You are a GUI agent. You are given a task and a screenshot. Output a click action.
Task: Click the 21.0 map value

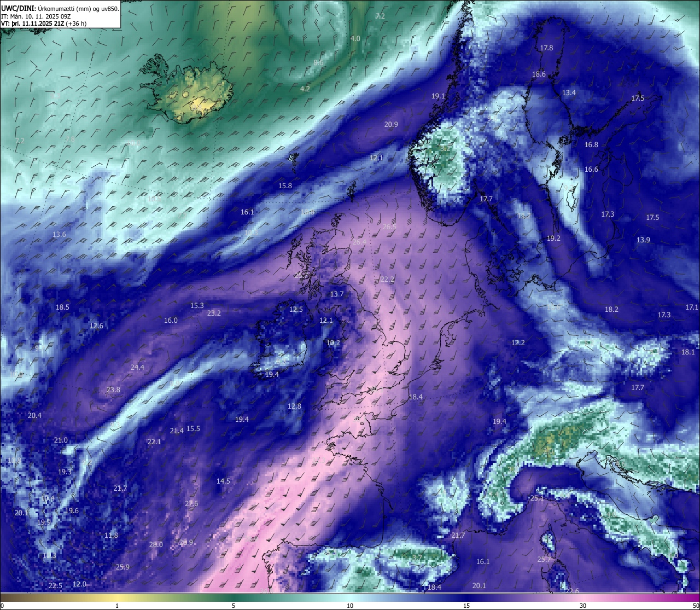61,440
